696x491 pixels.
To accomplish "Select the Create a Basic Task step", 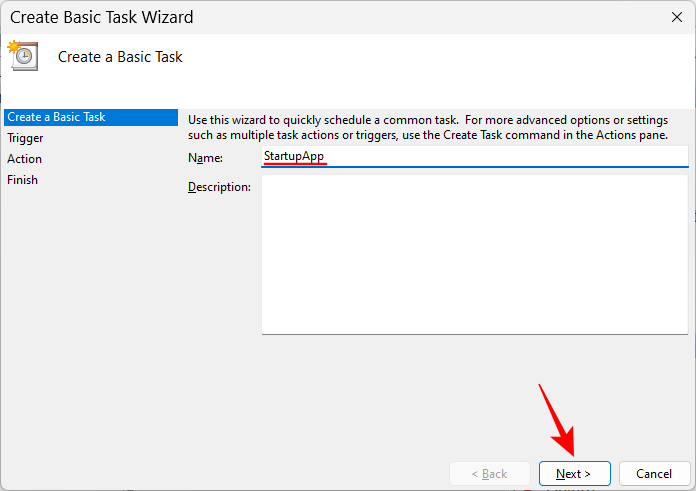I will point(57,117).
